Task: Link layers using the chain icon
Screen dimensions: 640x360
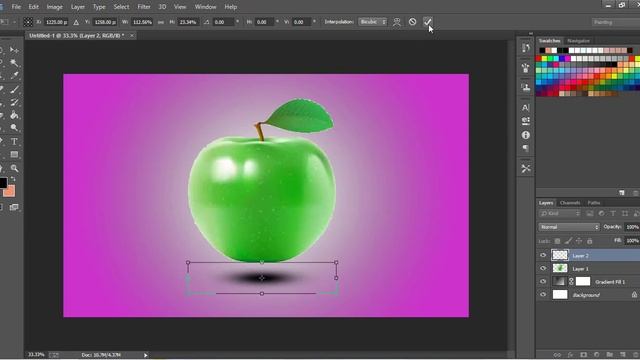Action: point(557,355)
